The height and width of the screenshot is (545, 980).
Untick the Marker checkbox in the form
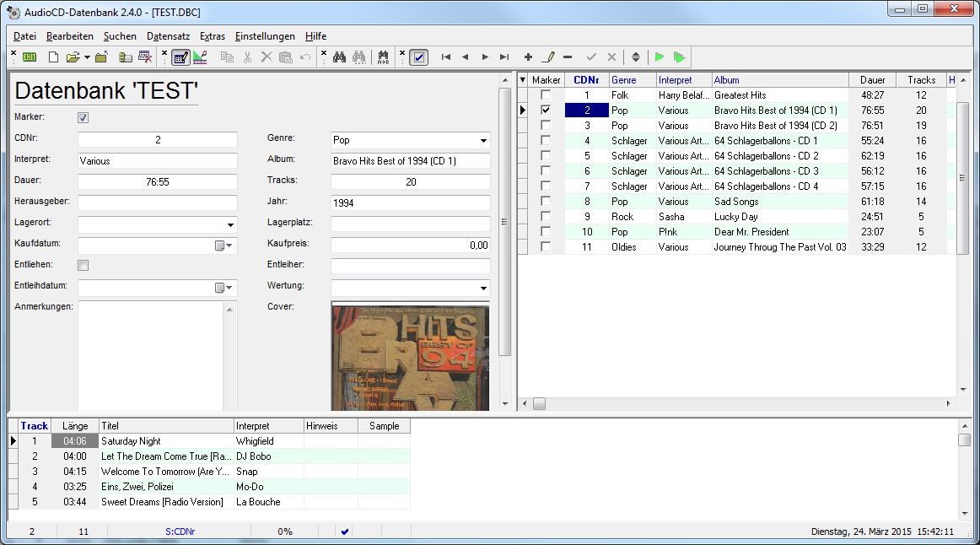[83, 117]
